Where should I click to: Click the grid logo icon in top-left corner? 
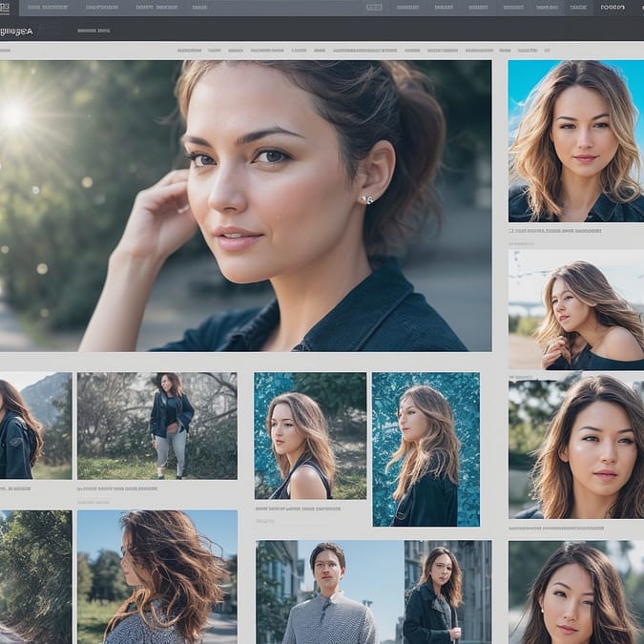tap(5, 8)
